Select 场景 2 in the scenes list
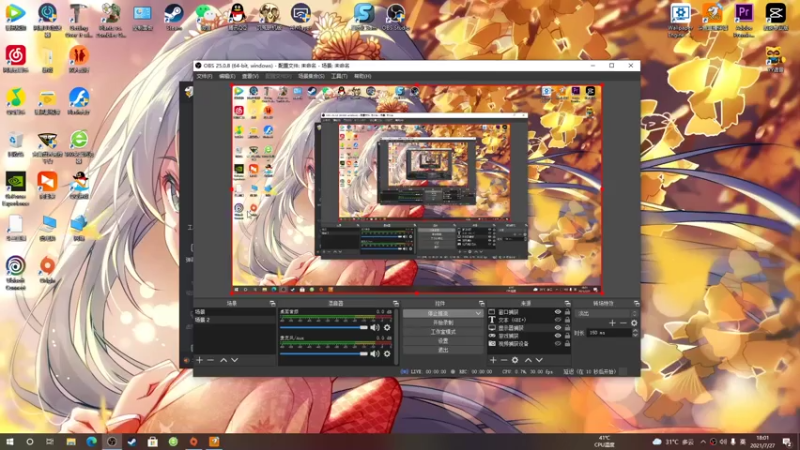800x450 pixels. click(234, 320)
